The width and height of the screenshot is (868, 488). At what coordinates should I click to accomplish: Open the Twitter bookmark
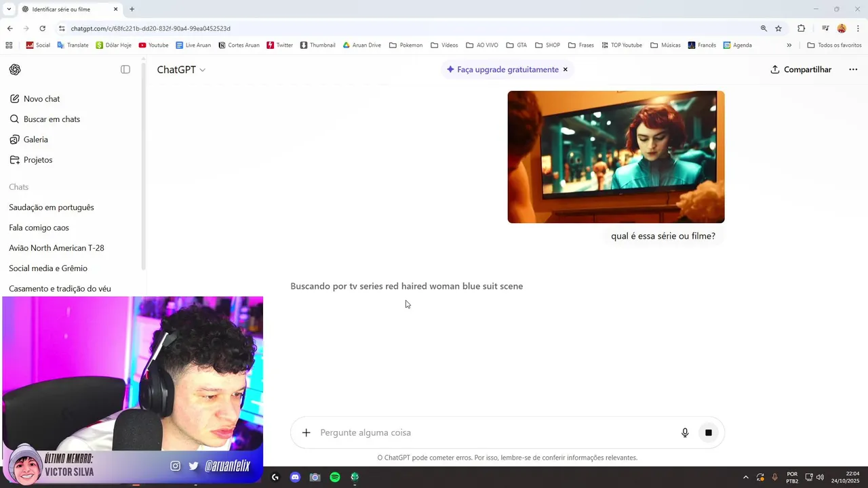tap(279, 45)
